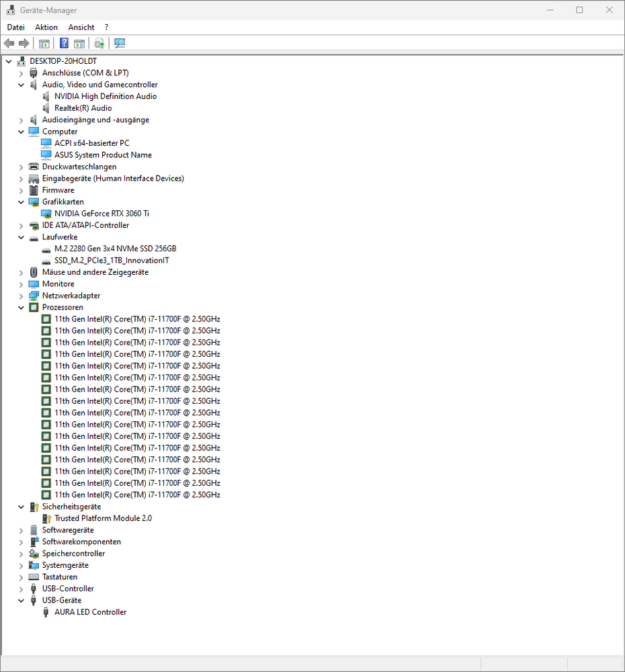
Task: Select the AURA LED Controller entry
Action: tap(91, 612)
